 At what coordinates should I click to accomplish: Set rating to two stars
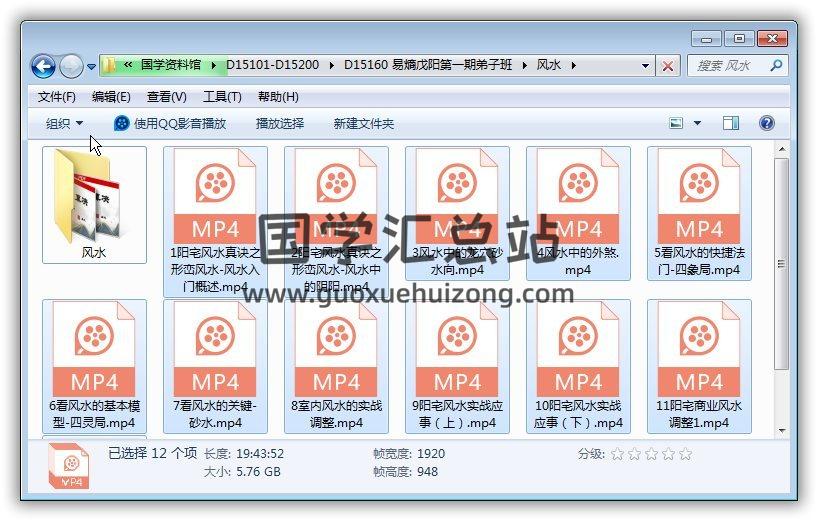click(634, 454)
